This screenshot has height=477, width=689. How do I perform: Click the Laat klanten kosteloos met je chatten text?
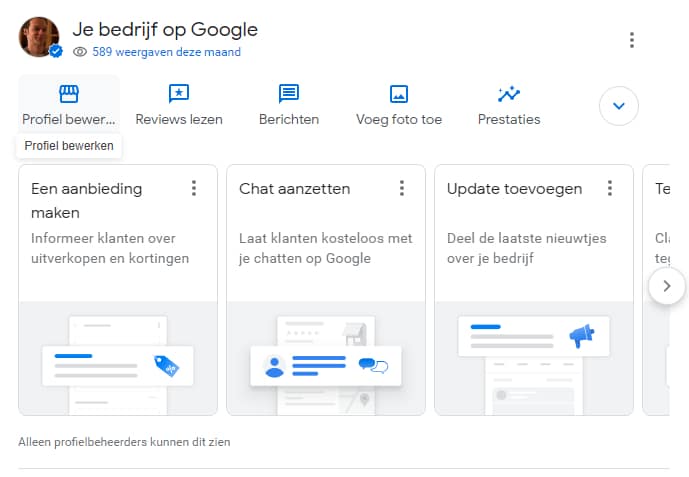(326, 248)
